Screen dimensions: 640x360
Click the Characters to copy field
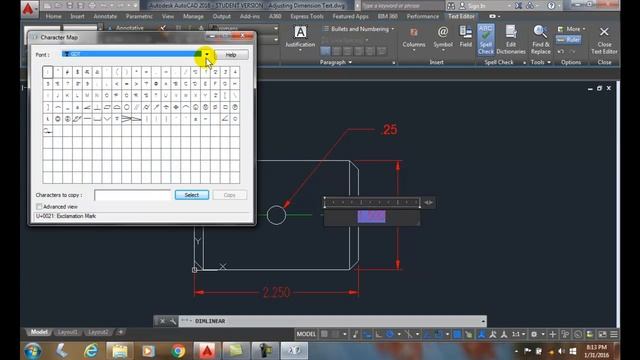tap(132, 195)
